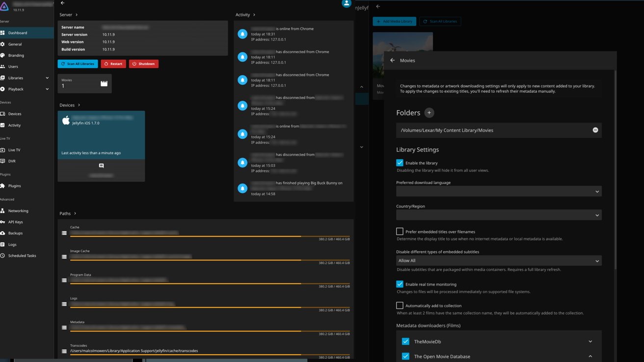Click the device message chat icon
This screenshot has width=644, height=362.
click(101, 166)
